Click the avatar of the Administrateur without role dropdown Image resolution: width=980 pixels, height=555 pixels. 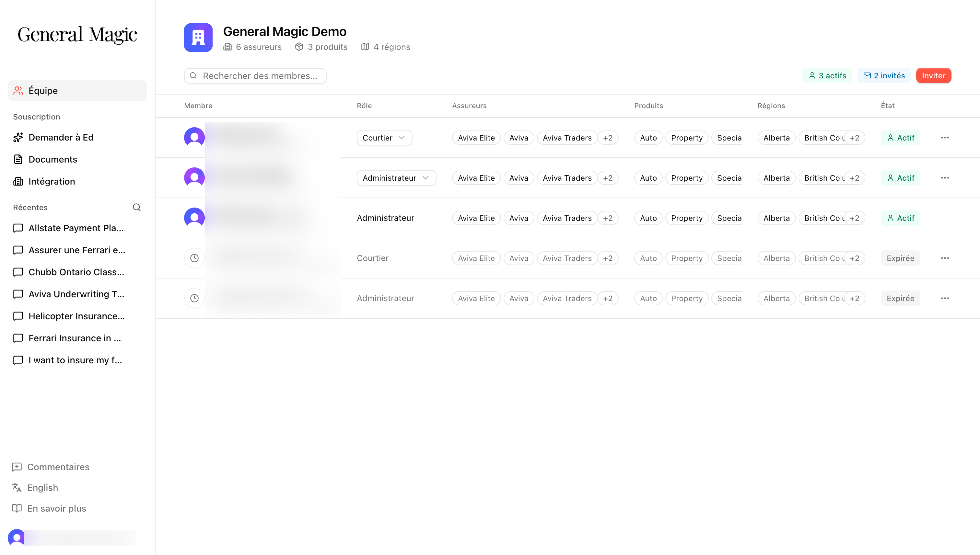pos(194,218)
